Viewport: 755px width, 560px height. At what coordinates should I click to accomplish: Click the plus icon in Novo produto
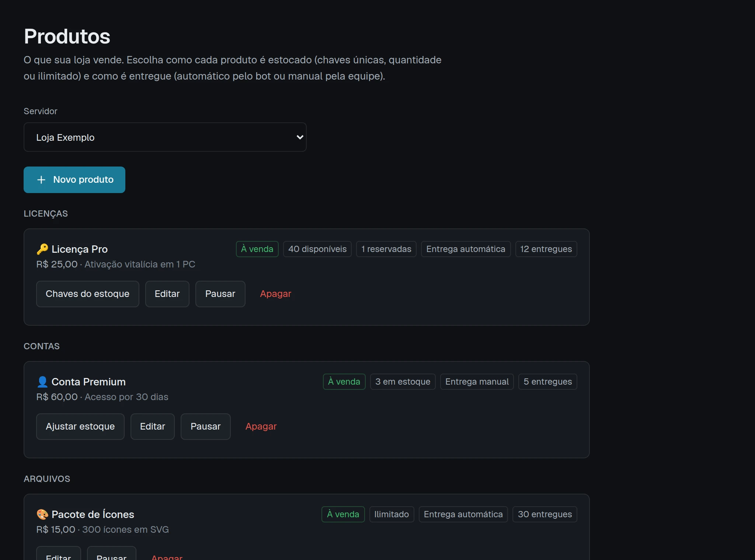pyautogui.click(x=41, y=180)
